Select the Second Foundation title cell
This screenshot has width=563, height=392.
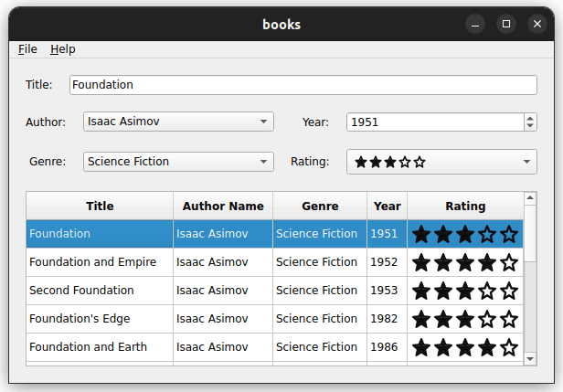click(100, 291)
